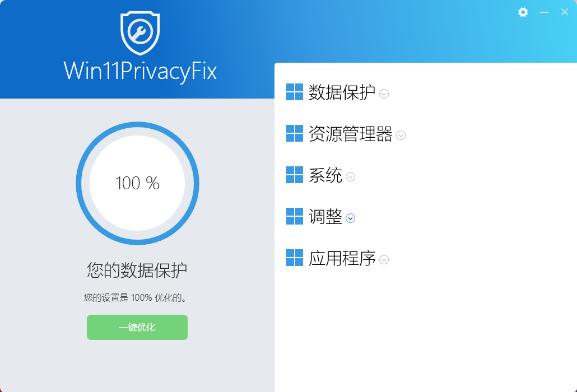The height and width of the screenshot is (392, 577).
Task: Click the 100 % circular progress ring
Action: [137, 183]
